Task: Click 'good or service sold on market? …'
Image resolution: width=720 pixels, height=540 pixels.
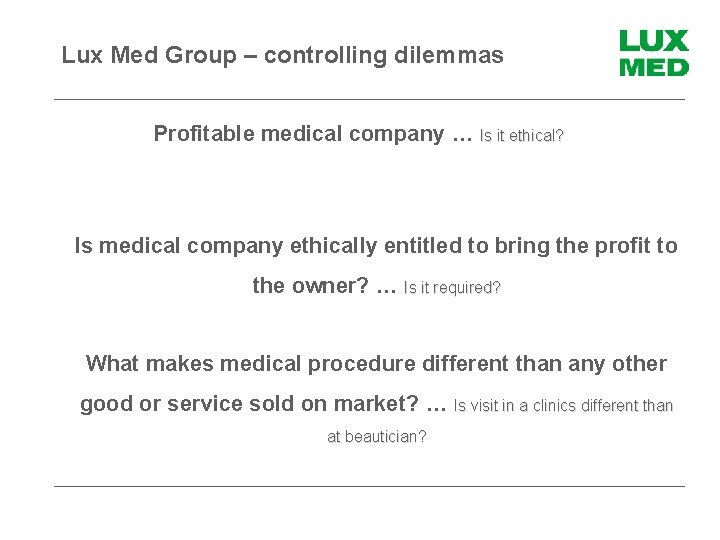Action: pos(262,404)
